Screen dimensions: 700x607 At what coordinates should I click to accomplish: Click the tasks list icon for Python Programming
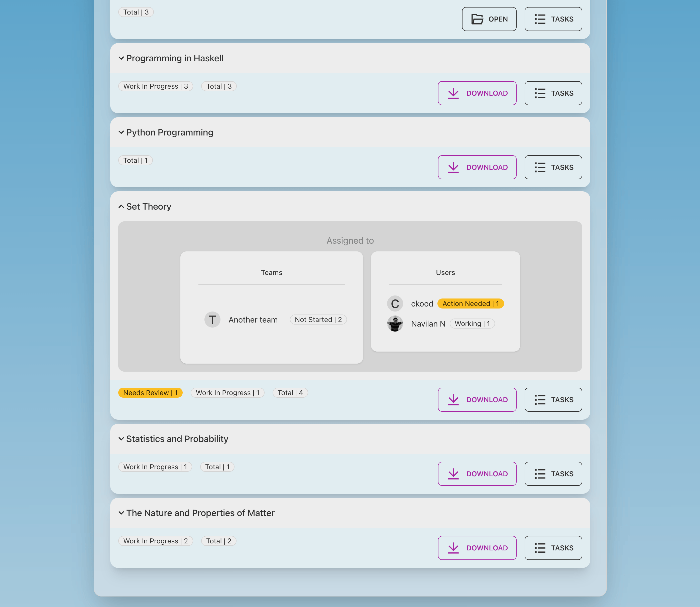(x=540, y=167)
